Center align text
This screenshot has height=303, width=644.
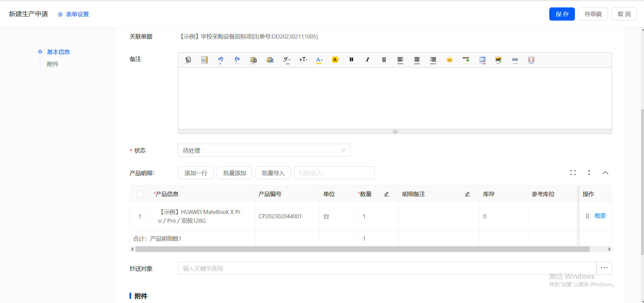417,60
